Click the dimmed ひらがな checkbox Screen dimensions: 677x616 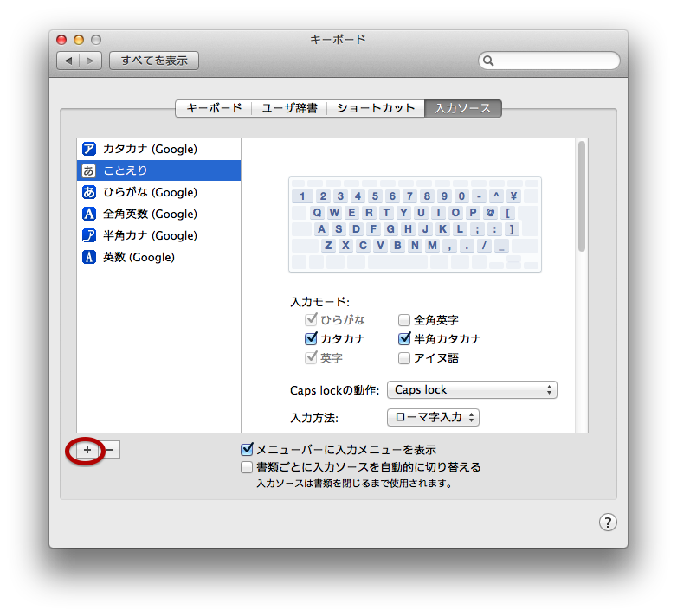pos(311,320)
